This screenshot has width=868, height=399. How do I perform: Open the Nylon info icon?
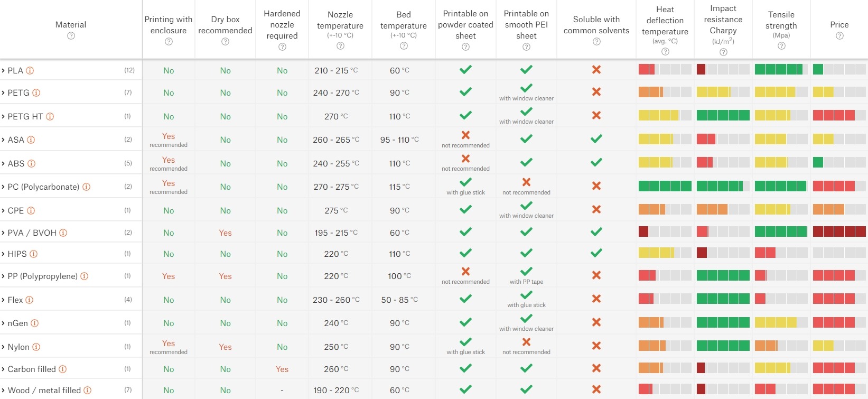[x=36, y=347]
